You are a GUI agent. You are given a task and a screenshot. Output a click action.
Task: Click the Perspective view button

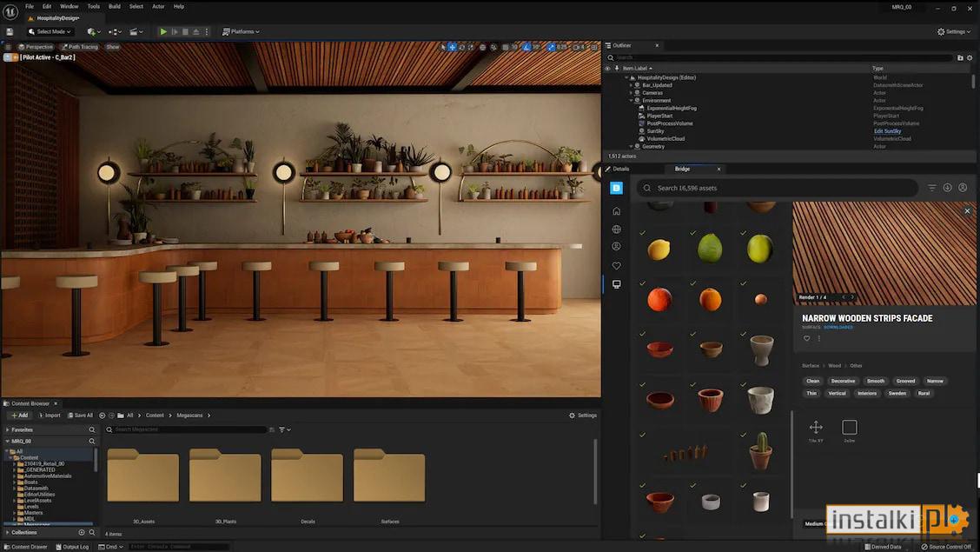pos(36,47)
